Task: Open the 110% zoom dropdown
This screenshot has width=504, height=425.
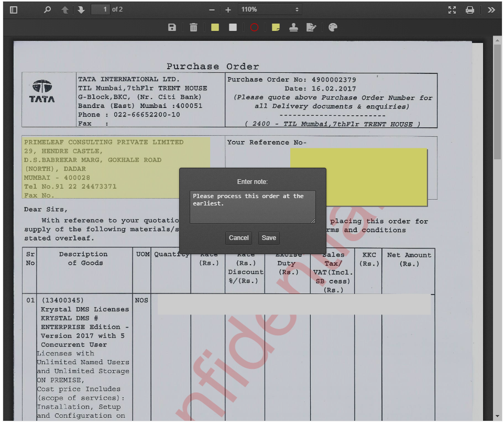Action: point(270,9)
